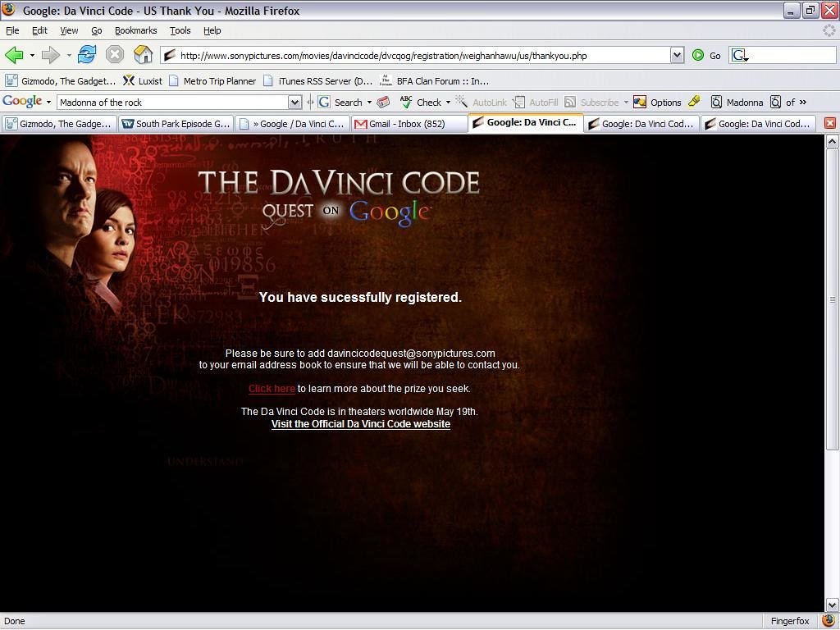Viewport: 840px width, 630px height.
Task: Open the View menu
Action: point(69,30)
